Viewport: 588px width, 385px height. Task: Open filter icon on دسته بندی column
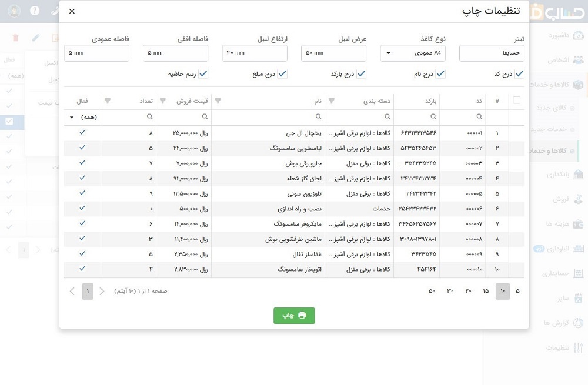click(332, 101)
